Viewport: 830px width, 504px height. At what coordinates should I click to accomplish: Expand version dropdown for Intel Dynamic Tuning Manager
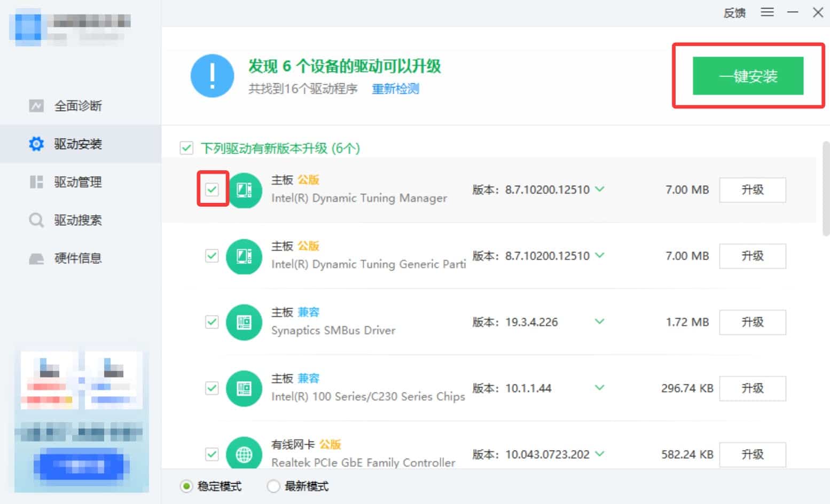600,190
